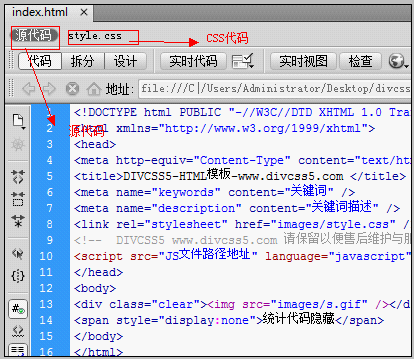Click the gray DIVCSS5 comment line
Viewport: 415px width, 360px height.
pyautogui.click(x=242, y=240)
